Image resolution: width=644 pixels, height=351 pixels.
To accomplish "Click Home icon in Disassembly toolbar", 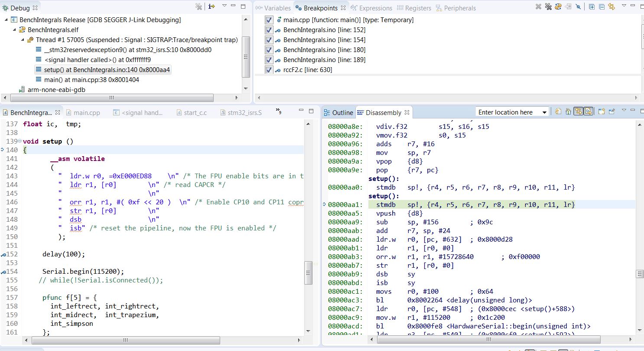I will point(568,112).
